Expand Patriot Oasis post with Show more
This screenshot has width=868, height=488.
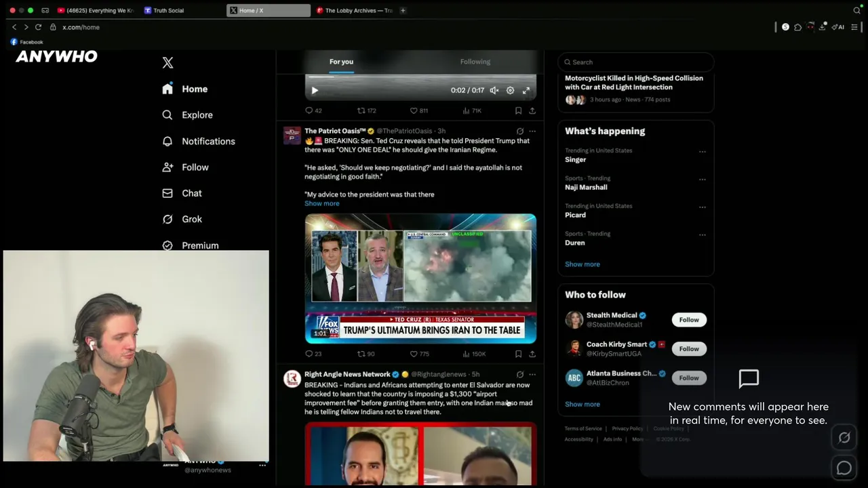coord(322,203)
